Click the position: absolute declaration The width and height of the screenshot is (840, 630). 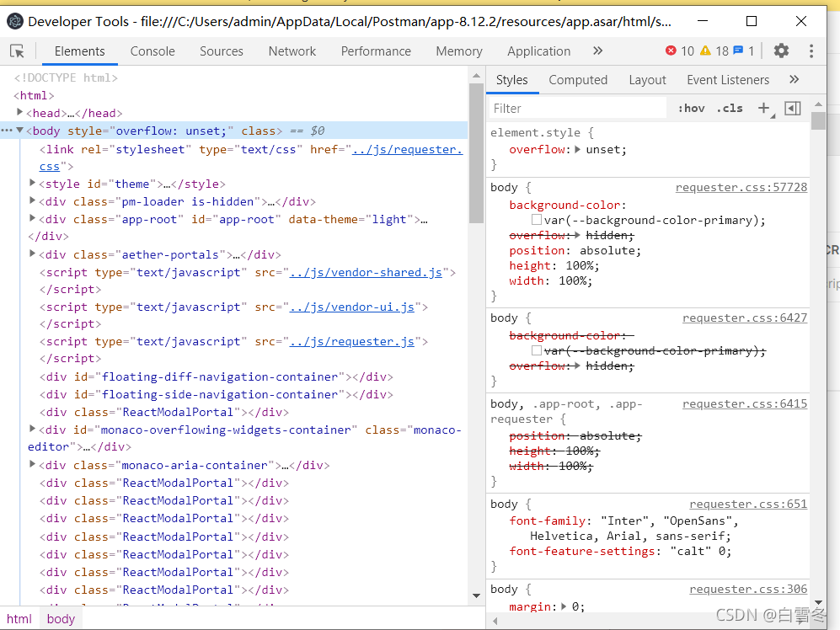575,250
